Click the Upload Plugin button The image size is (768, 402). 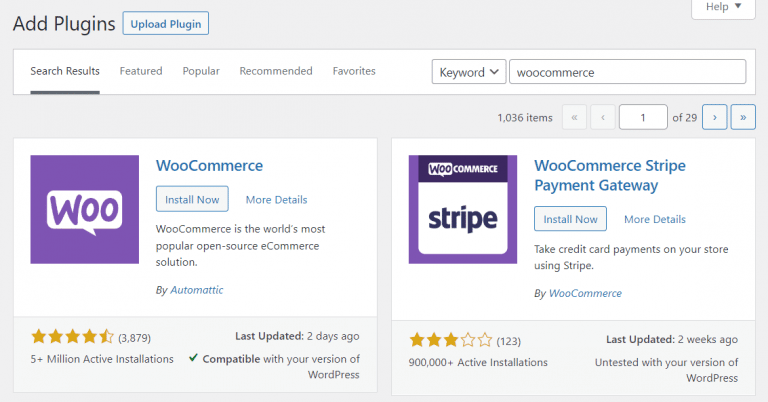[x=166, y=24]
